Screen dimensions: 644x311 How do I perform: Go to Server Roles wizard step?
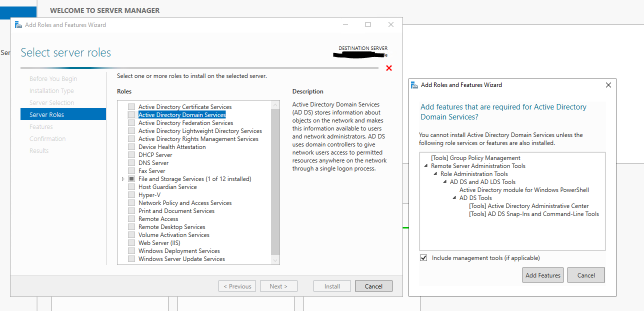[46, 115]
